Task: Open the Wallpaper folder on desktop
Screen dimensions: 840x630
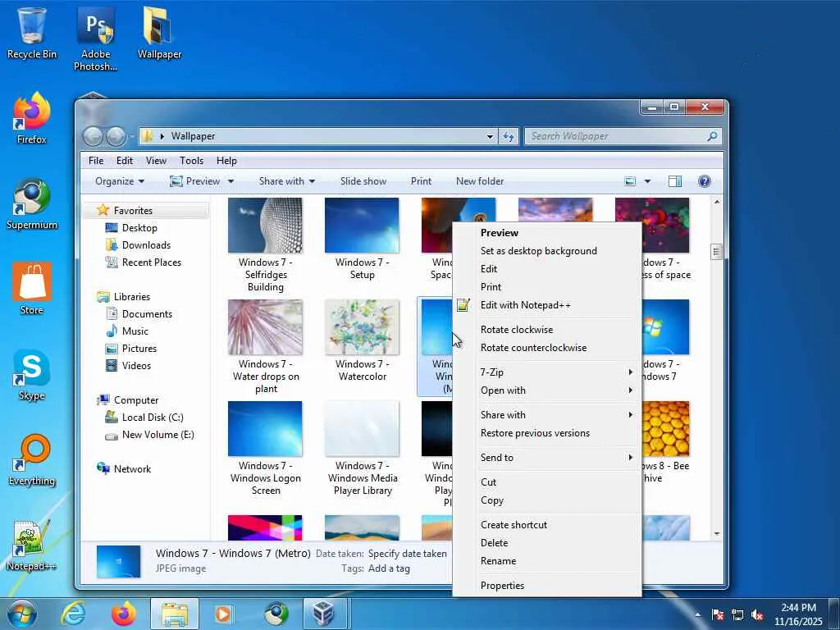Action: point(159,32)
